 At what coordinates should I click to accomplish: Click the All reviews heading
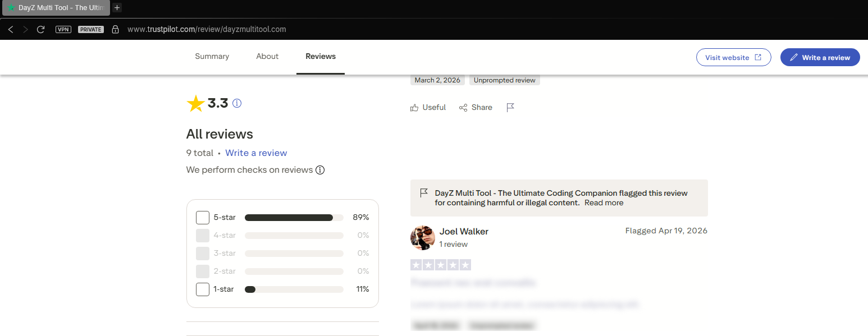point(220,134)
